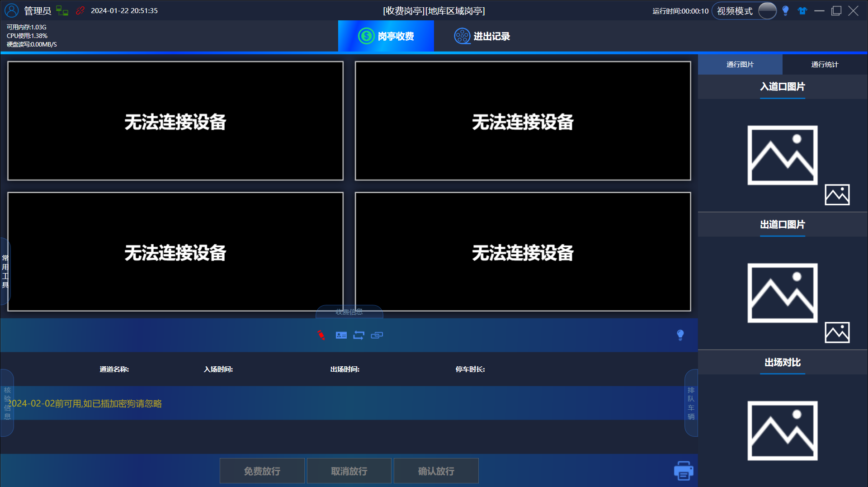Click the 岗亭收费 dollar coin icon
The image size is (868, 487).
(366, 36)
